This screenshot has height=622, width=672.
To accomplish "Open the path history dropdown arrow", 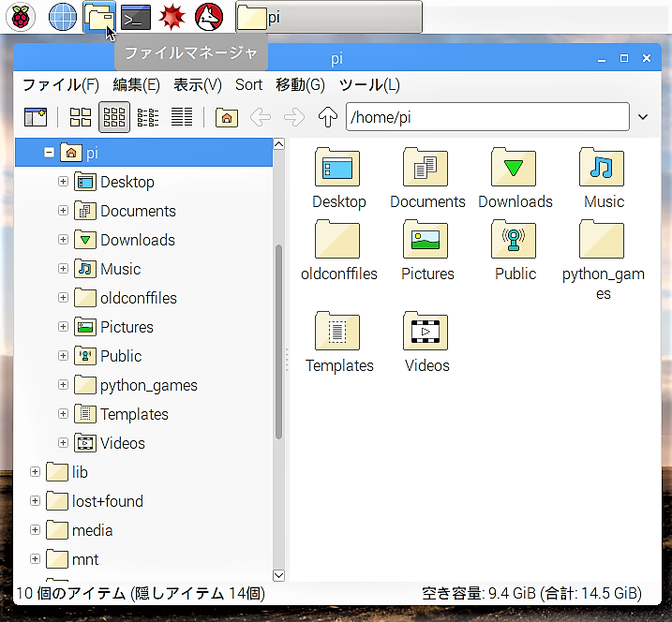I will click(x=643, y=117).
